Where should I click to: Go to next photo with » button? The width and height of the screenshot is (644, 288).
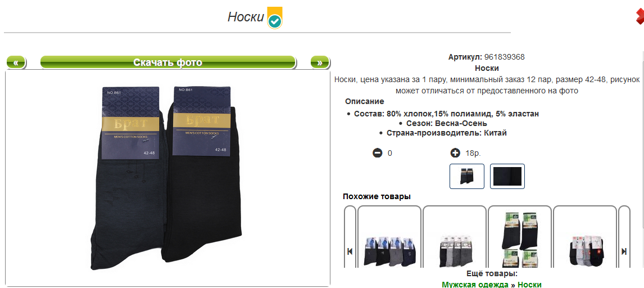click(320, 62)
